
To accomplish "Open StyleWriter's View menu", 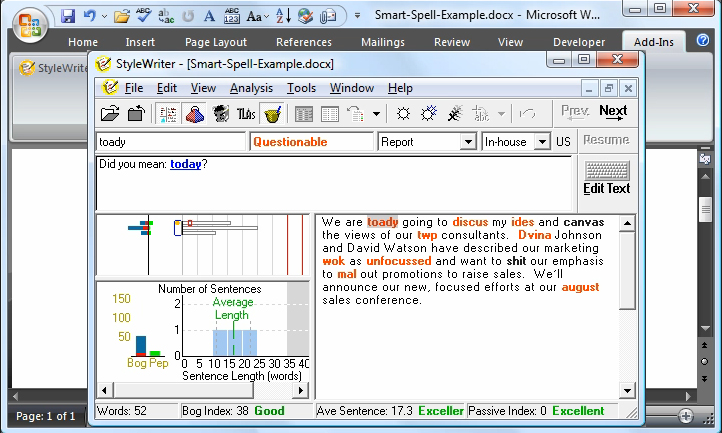I will [203, 88].
